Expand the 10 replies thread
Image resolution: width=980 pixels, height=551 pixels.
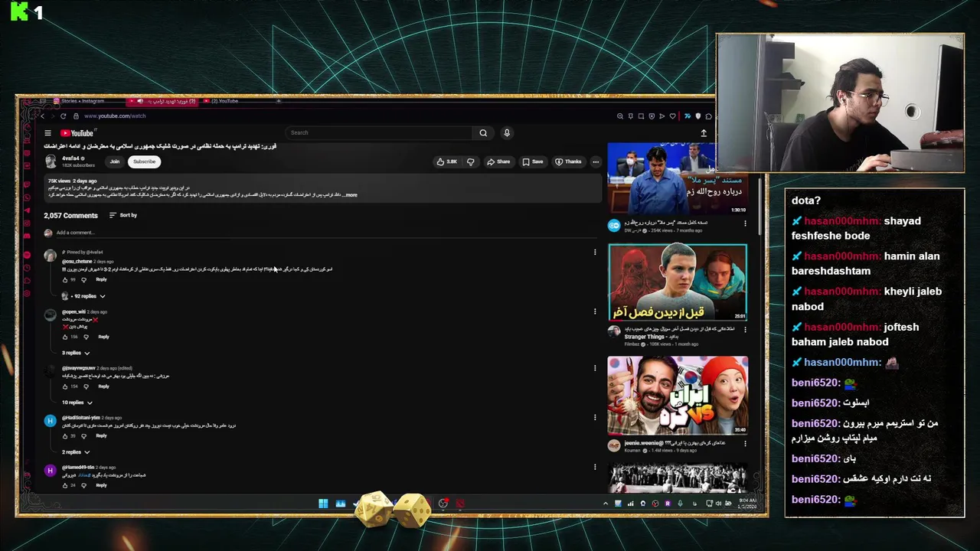click(77, 403)
